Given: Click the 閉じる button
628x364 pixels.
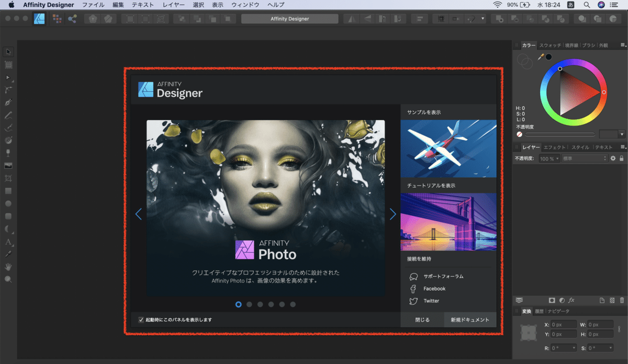Looking at the screenshot, I should pyautogui.click(x=422, y=320).
